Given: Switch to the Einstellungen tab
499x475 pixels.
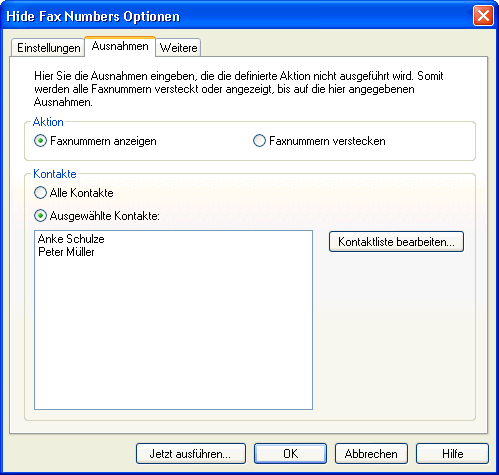Looking at the screenshot, I should click(48, 48).
